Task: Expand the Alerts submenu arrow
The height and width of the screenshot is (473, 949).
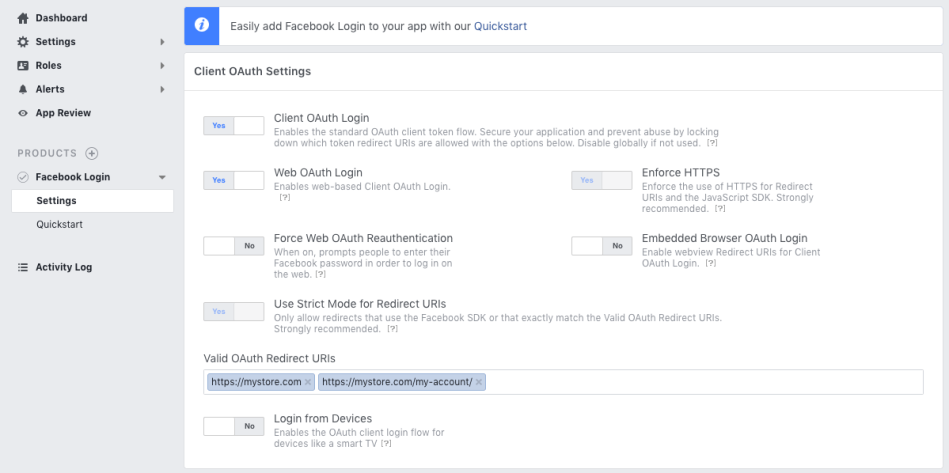Action: [x=162, y=89]
